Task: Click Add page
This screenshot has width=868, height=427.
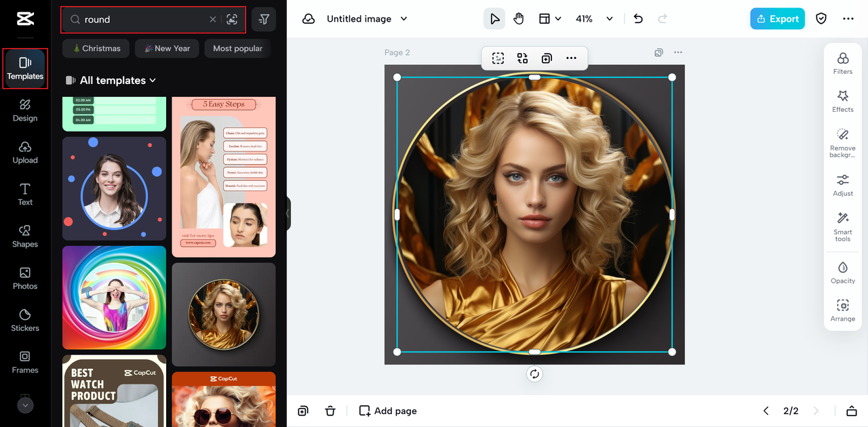Action: pyautogui.click(x=388, y=411)
